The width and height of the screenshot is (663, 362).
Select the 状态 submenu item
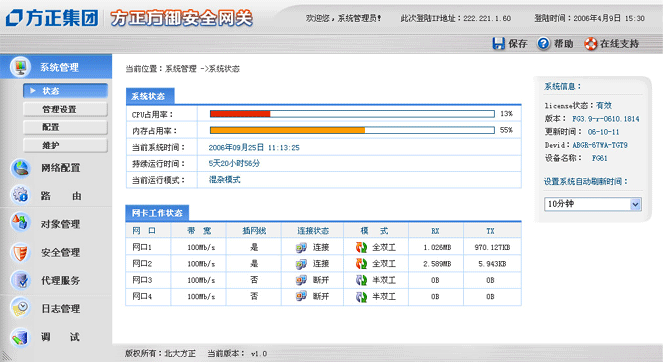click(66, 90)
